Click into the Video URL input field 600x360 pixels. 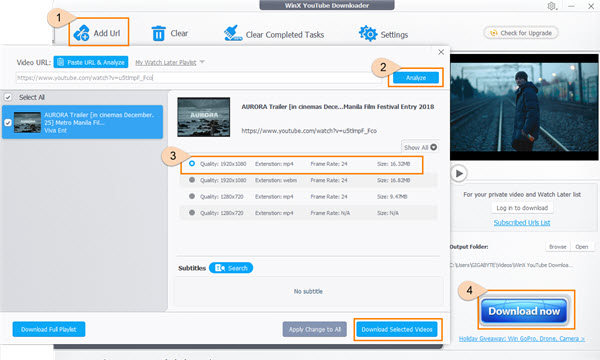point(198,78)
